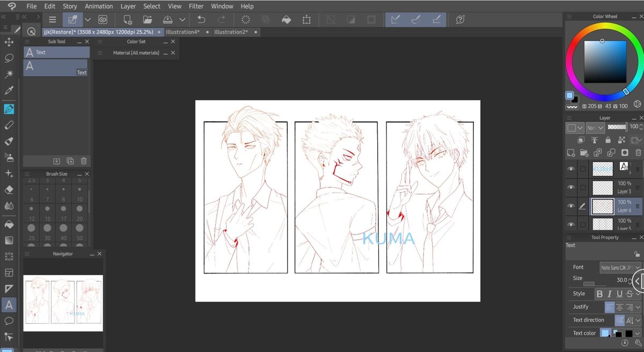The height and width of the screenshot is (352, 644).
Task: Select the Fill bucket tool
Action: click(9, 224)
